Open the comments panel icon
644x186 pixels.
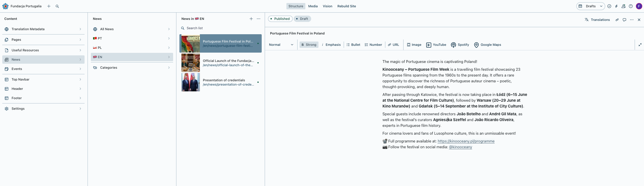click(x=624, y=20)
